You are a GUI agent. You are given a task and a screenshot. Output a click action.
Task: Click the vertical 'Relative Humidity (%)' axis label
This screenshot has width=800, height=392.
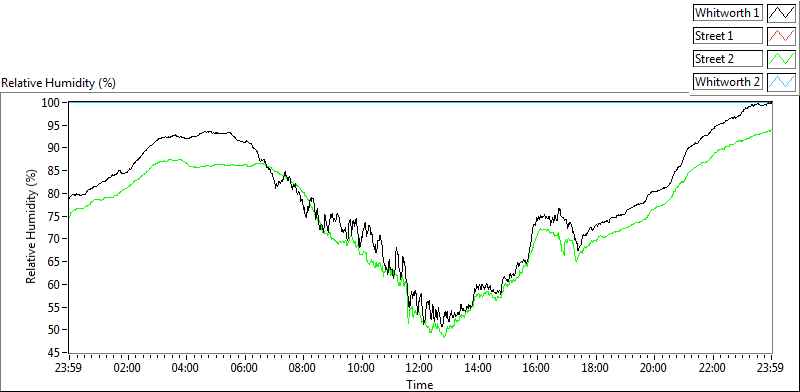32,227
